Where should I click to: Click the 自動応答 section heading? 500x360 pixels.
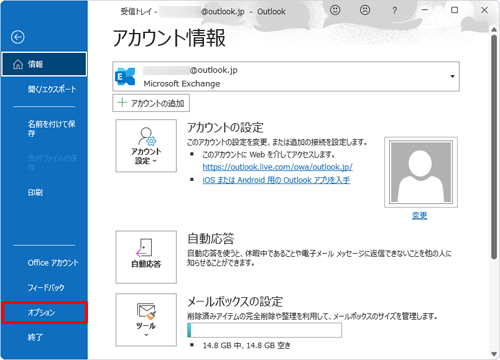(x=211, y=239)
